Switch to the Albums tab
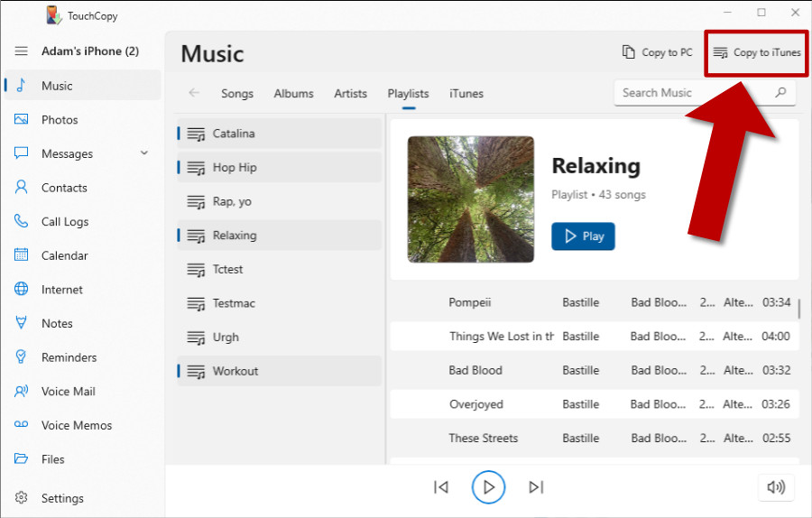The image size is (812, 518). coord(293,94)
